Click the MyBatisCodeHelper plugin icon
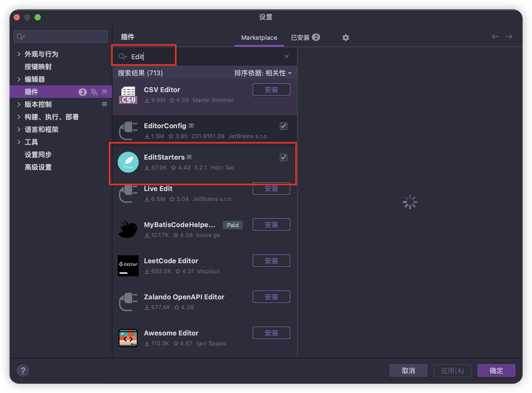The image size is (532, 393). [128, 228]
